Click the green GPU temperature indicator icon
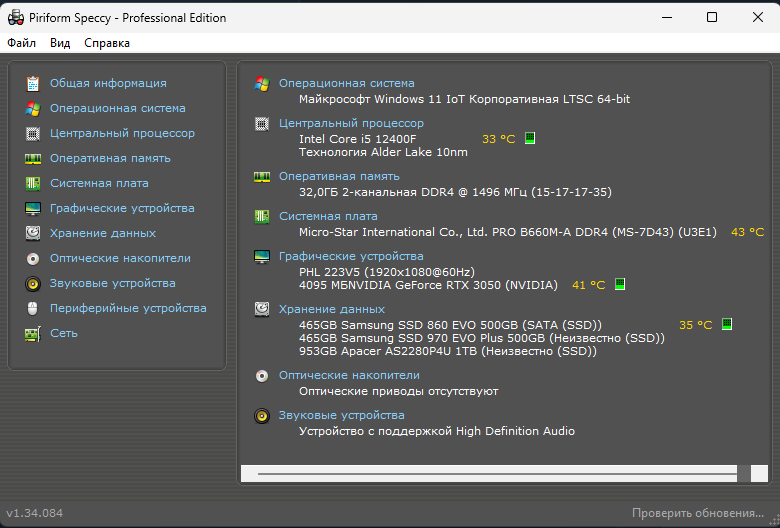 point(620,284)
